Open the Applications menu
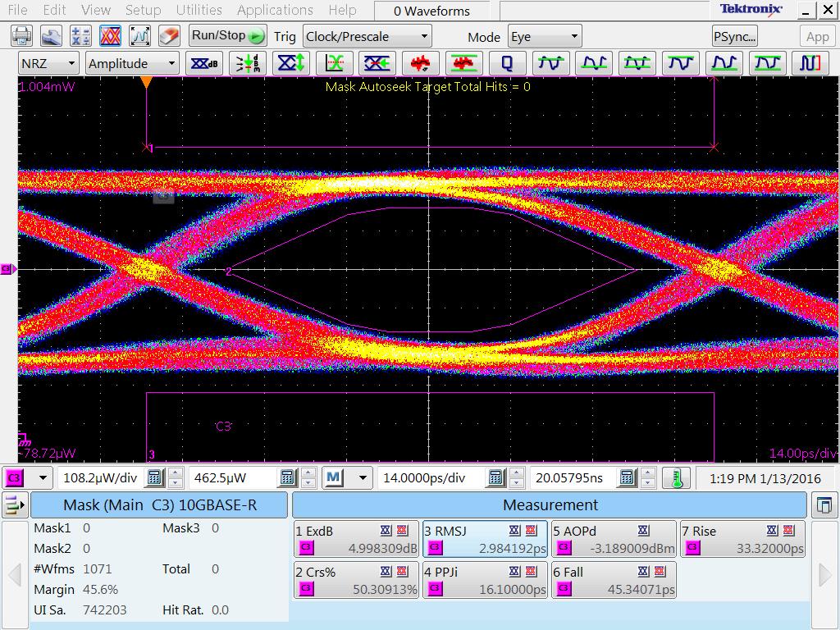840x630 pixels. tap(275, 11)
